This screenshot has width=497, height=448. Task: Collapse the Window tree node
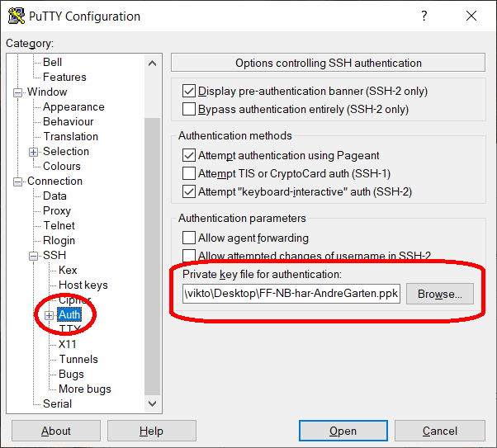18,92
